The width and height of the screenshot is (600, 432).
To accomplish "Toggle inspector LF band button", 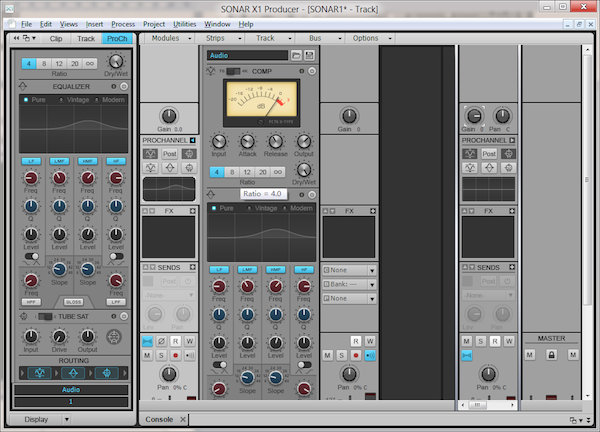I will point(31,161).
